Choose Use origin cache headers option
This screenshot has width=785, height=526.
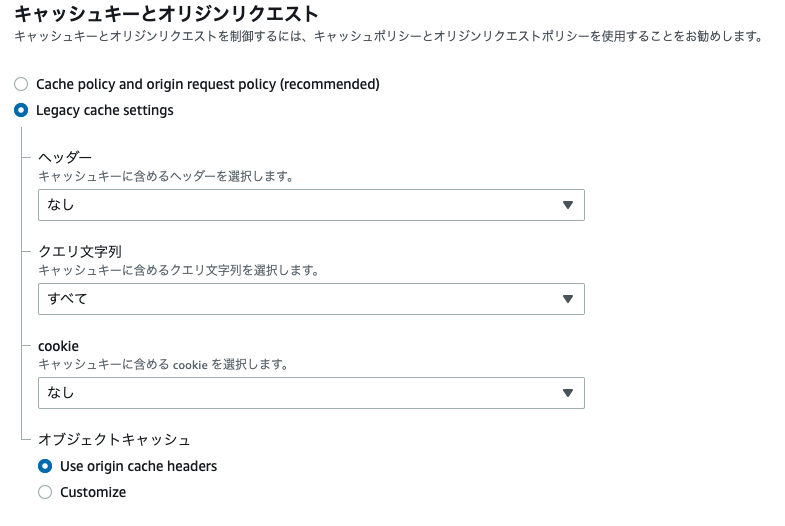point(44,466)
